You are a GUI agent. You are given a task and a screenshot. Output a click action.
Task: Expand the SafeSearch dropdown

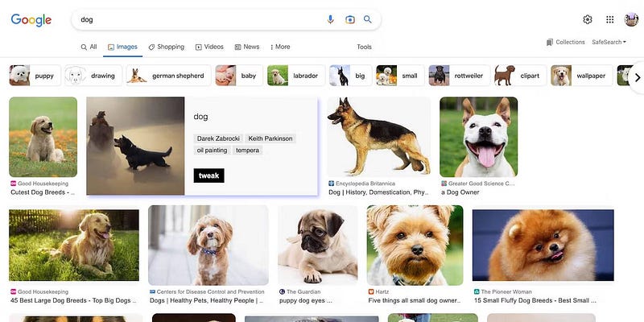[x=609, y=42]
